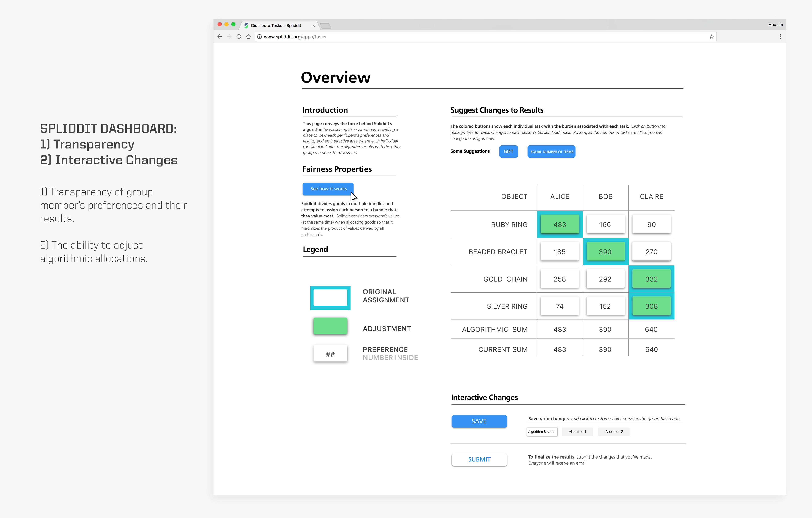The height and width of the screenshot is (518, 812).
Task: Click the SUBMIT button
Action: tap(479, 459)
